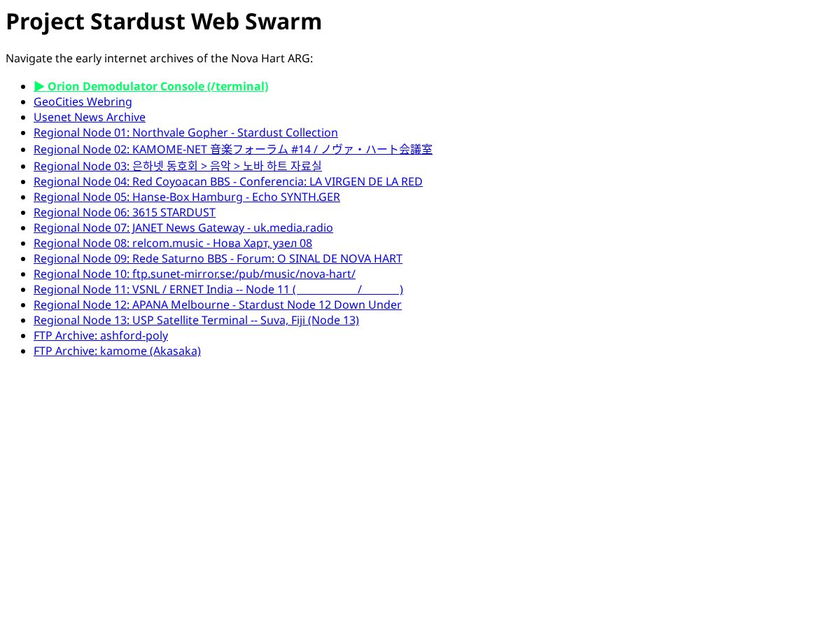Open Regional Node 10 ftp.sunet-mirror.se link

[195, 274]
